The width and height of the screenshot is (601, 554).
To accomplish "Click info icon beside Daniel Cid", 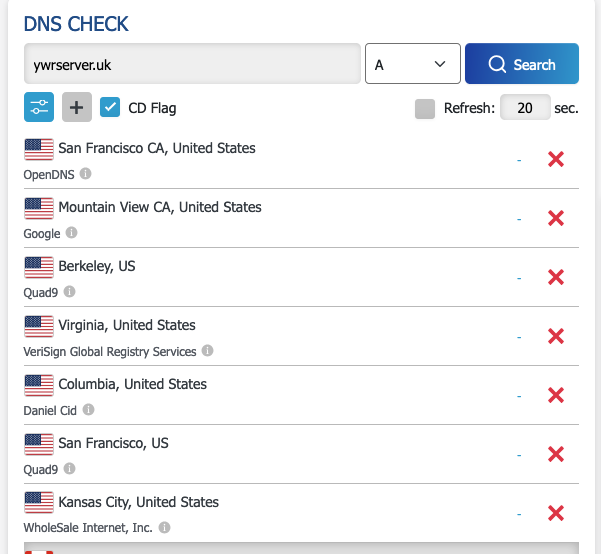I will pos(88,409).
